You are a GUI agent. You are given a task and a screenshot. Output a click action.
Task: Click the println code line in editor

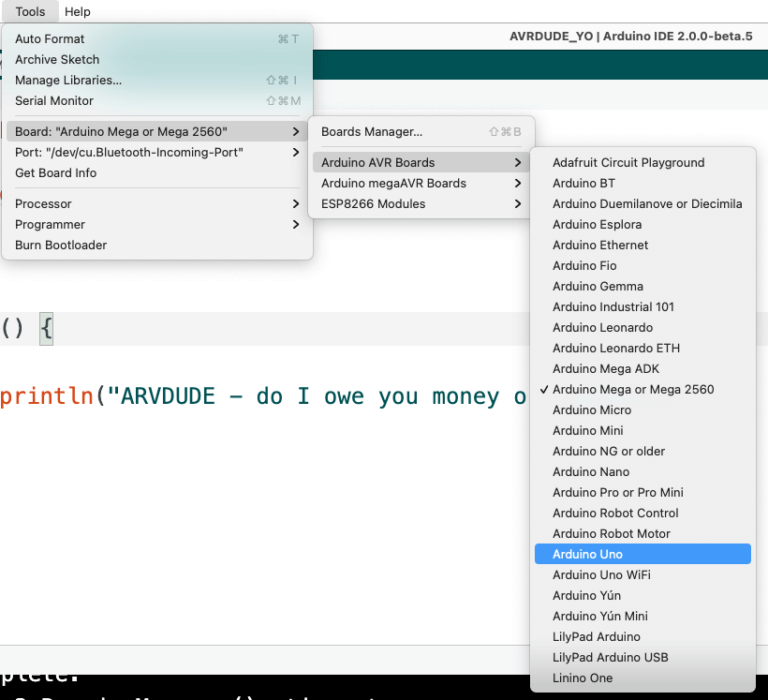264,396
